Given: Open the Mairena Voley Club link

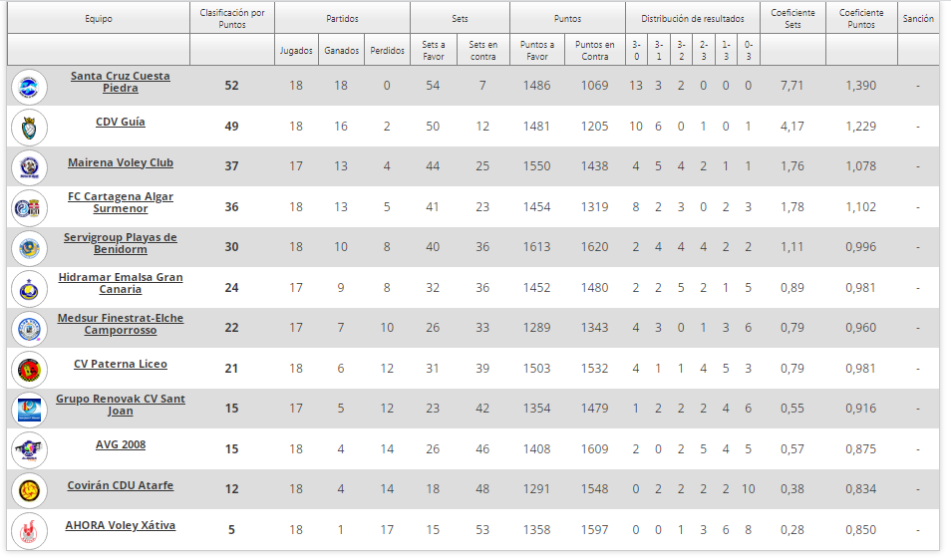Looking at the screenshot, I should [121, 162].
